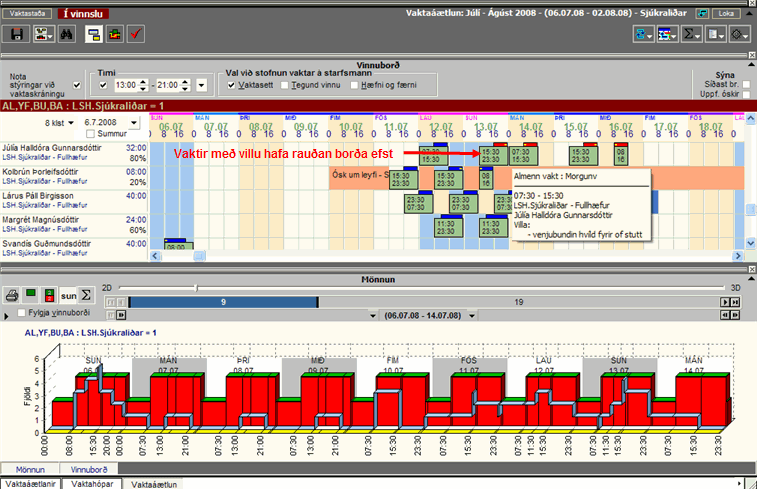Open the Tími preset dropdown arrow

click(x=201, y=85)
